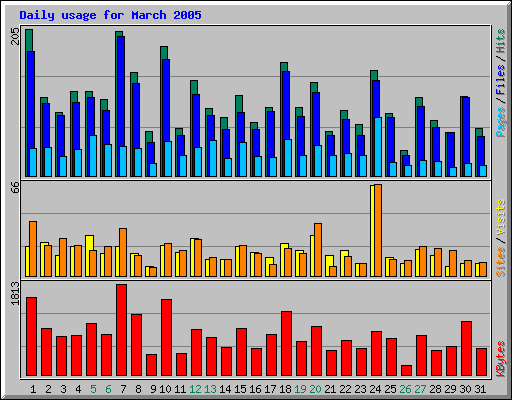This screenshot has width=512, height=400.
Task: Click the cyan Pages bar on day 24
Action: 378,147
